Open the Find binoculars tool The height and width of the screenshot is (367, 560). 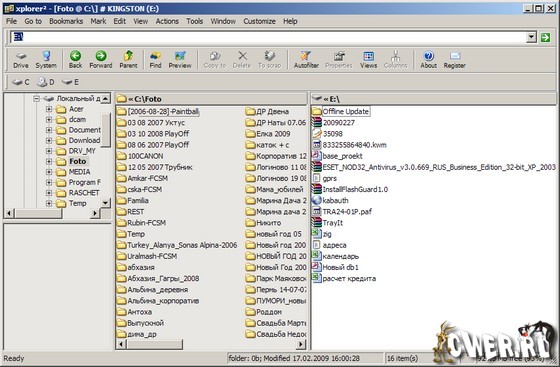pos(155,60)
